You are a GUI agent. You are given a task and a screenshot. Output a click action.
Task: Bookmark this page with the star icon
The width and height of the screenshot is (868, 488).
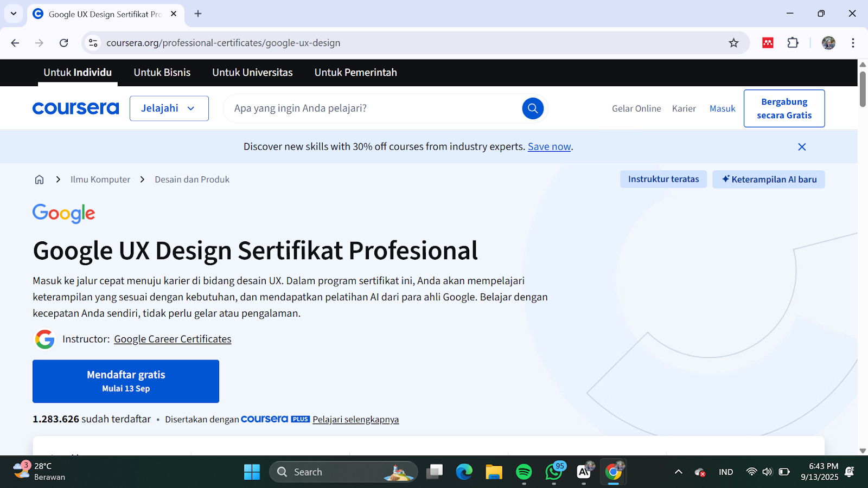click(733, 43)
